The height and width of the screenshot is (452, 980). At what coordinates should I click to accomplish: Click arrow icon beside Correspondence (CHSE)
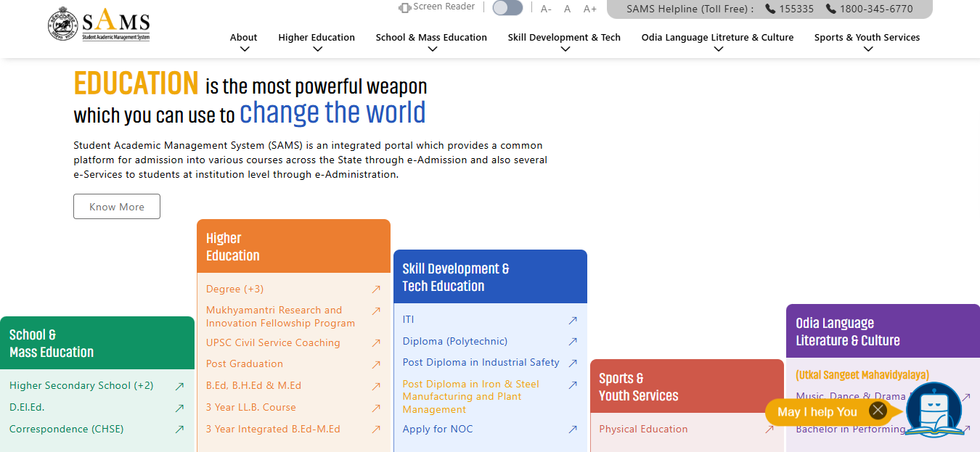(x=179, y=430)
